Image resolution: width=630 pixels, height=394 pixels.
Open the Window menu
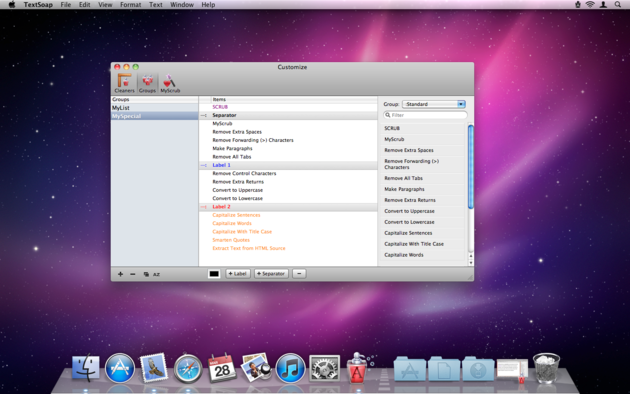[x=182, y=4]
